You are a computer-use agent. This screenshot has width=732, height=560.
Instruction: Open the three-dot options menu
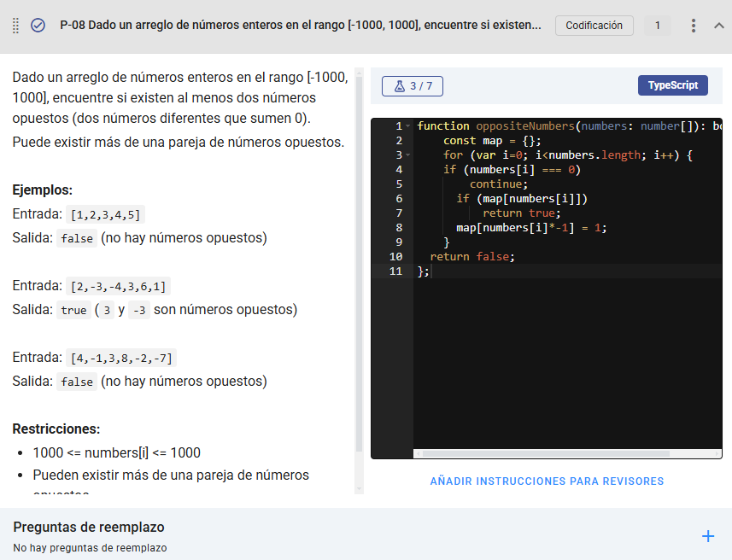(693, 25)
